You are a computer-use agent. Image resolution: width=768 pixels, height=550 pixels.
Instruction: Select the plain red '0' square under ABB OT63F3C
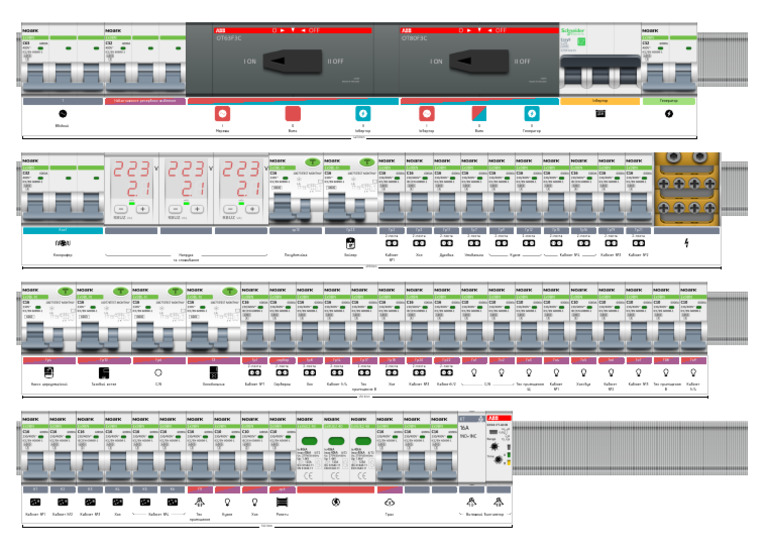[x=293, y=114]
